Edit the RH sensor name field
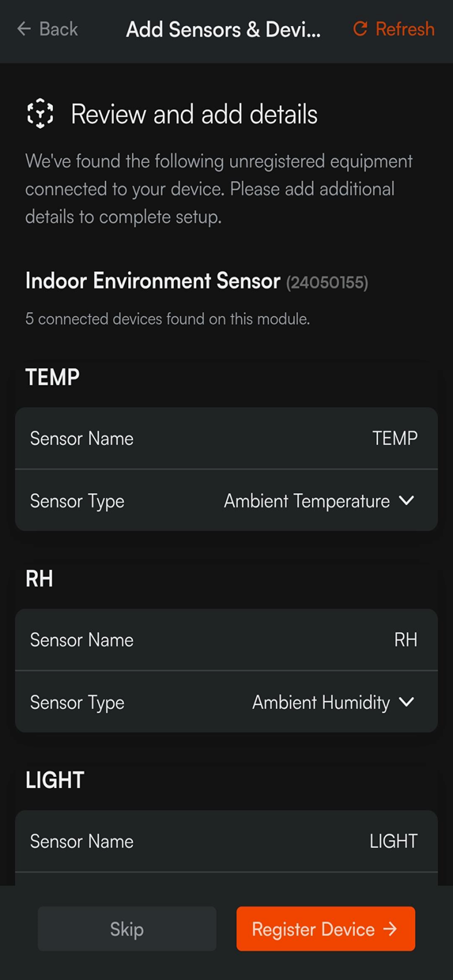This screenshot has height=980, width=453. pos(226,640)
